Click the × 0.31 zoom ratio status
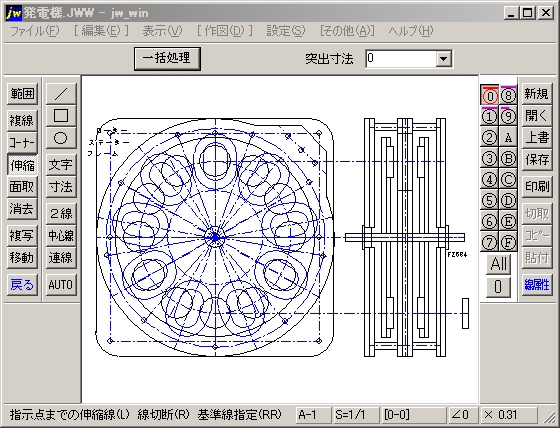Image resolution: width=560 pixels, height=428 pixels. click(508, 415)
